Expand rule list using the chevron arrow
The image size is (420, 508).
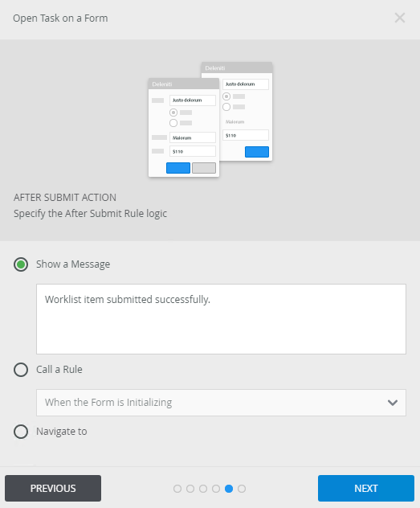[x=393, y=403]
